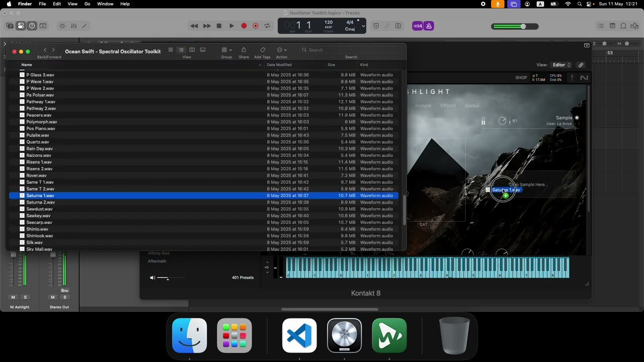Open the Logic Pro Library button
The width and height of the screenshot is (644, 362).
(x=10, y=26)
